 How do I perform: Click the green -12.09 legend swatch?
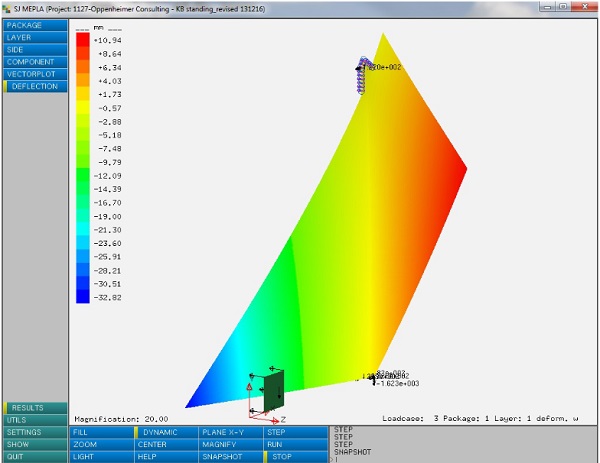83,175
